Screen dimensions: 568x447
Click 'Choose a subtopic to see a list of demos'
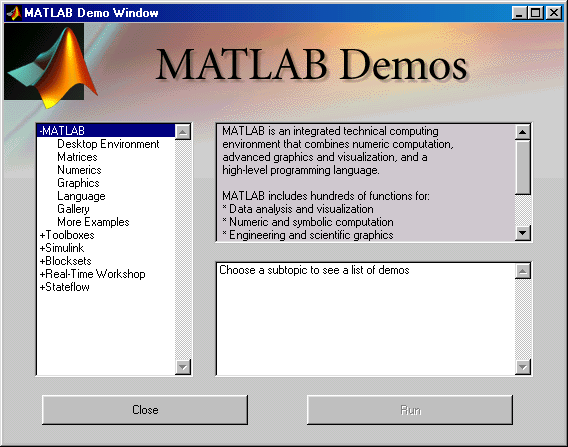(x=314, y=270)
